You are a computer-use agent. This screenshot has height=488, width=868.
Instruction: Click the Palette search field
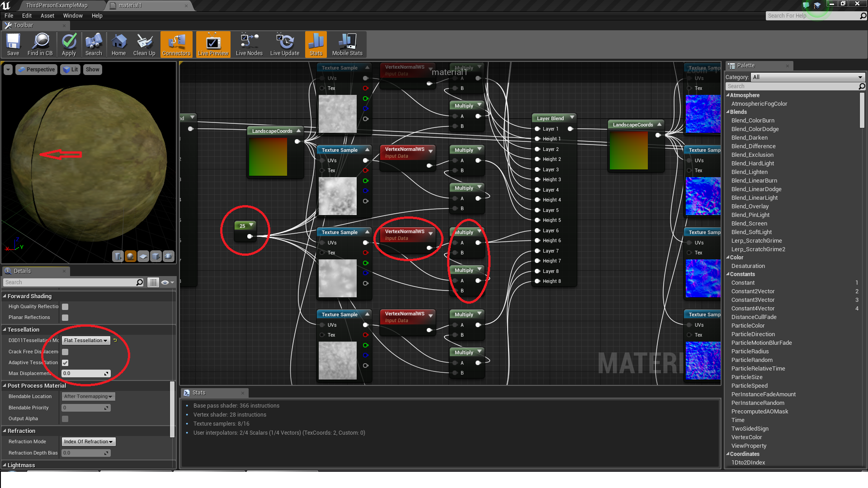(x=796, y=86)
